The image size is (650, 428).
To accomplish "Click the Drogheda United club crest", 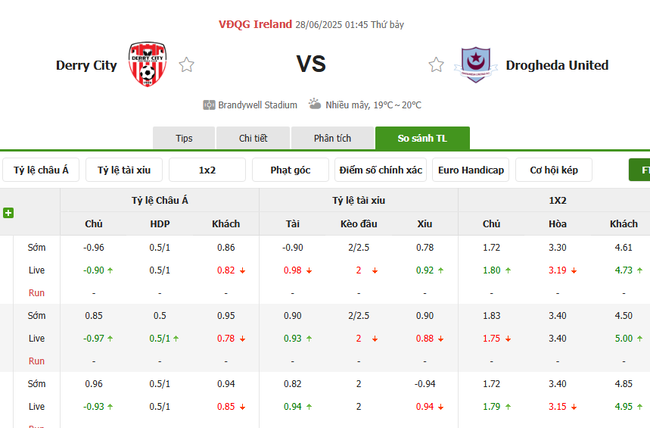I will click(x=475, y=65).
